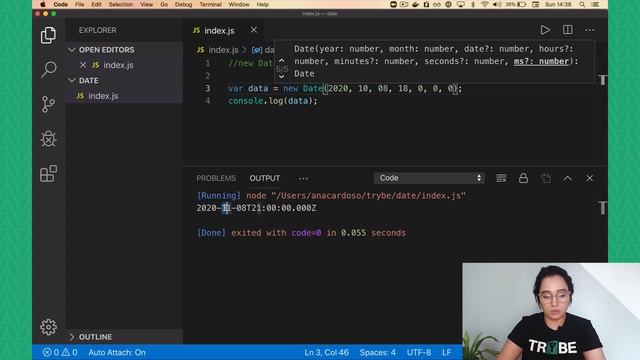Open the Edit menu

point(96,4)
